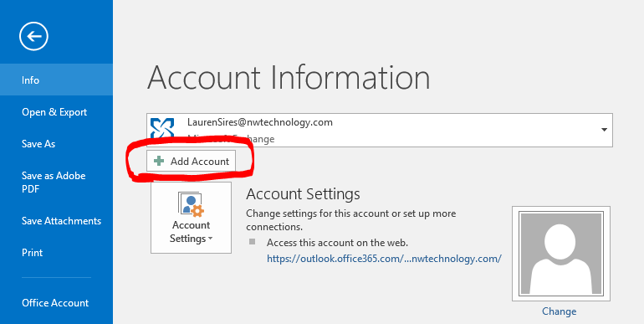Open the Info tab
This screenshot has width=644, height=324.
(56, 80)
